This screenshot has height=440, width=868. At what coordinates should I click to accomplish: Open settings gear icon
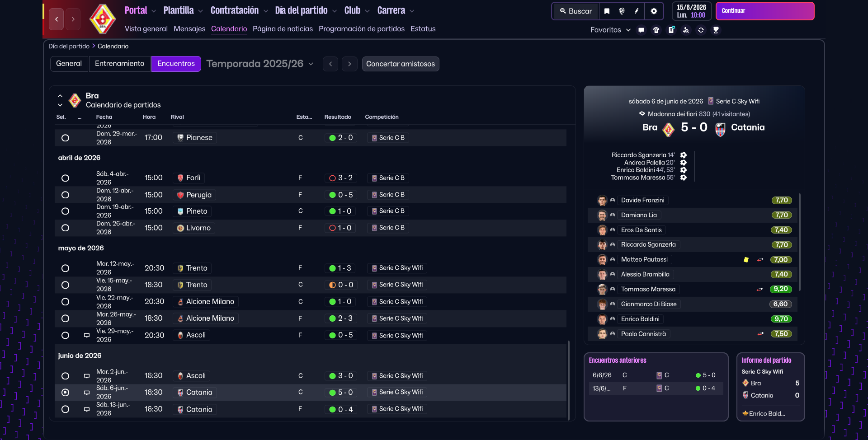654,11
